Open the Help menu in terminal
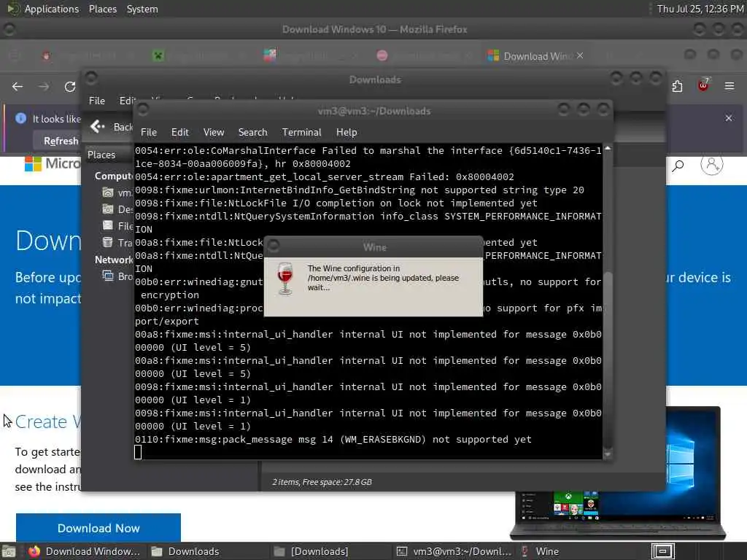The width and height of the screenshot is (747, 560). coord(347,132)
